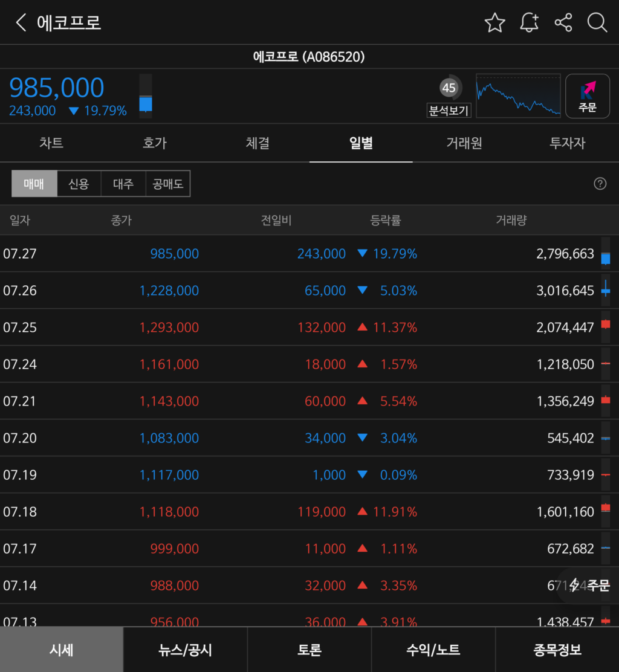619x672 pixels.
Task: Tap the 에코프로 (A086520) stock name header
Action: (309, 57)
